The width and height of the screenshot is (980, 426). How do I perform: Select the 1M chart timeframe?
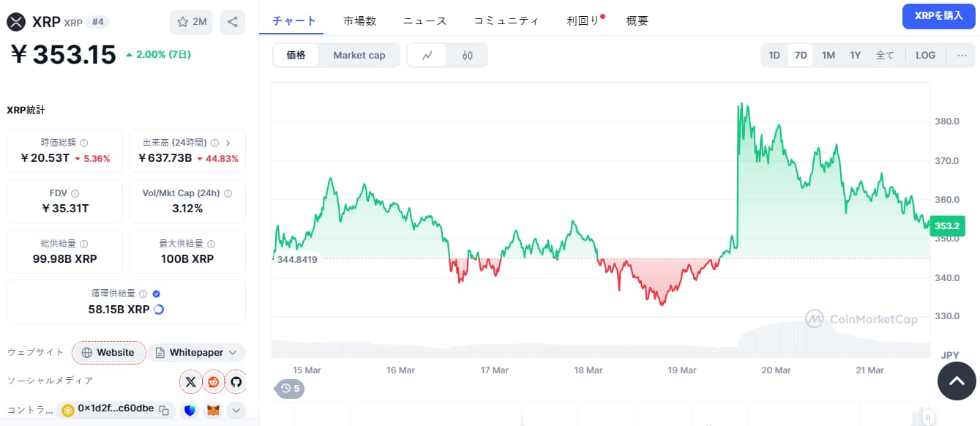[x=828, y=55]
